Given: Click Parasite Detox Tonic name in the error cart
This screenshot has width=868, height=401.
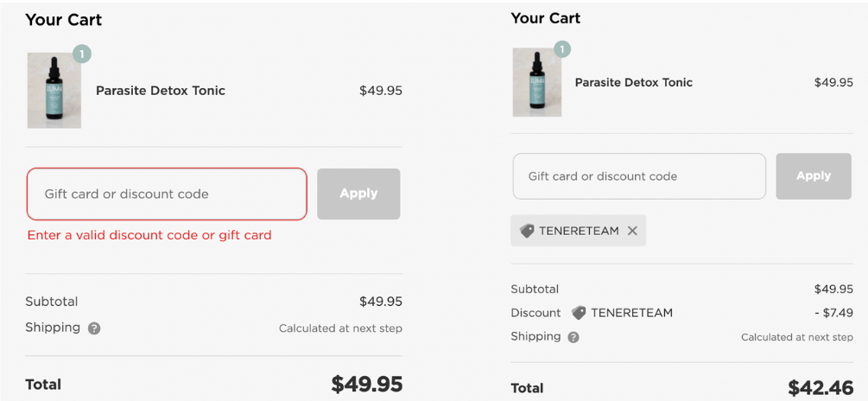Looking at the screenshot, I should (x=161, y=91).
